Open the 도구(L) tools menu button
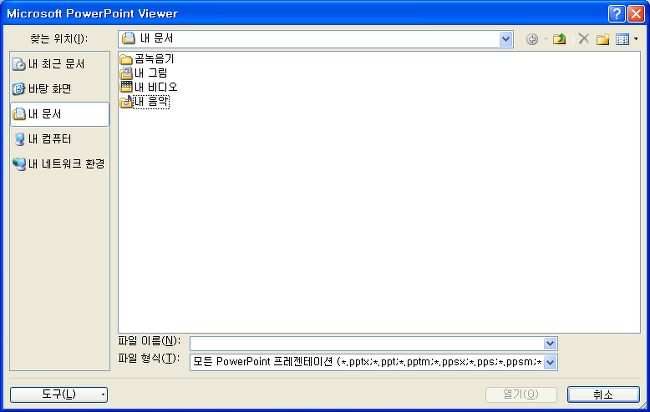This screenshot has height=412, width=650. point(59,395)
